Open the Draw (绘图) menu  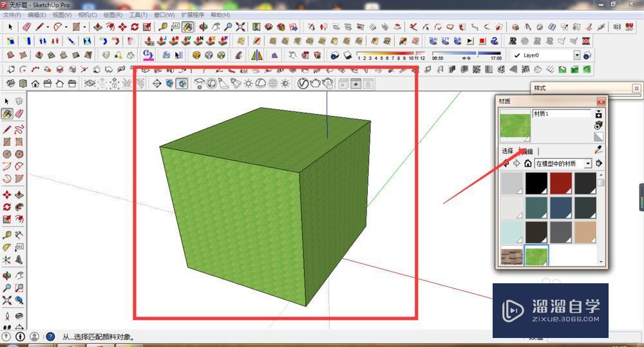[x=113, y=15]
